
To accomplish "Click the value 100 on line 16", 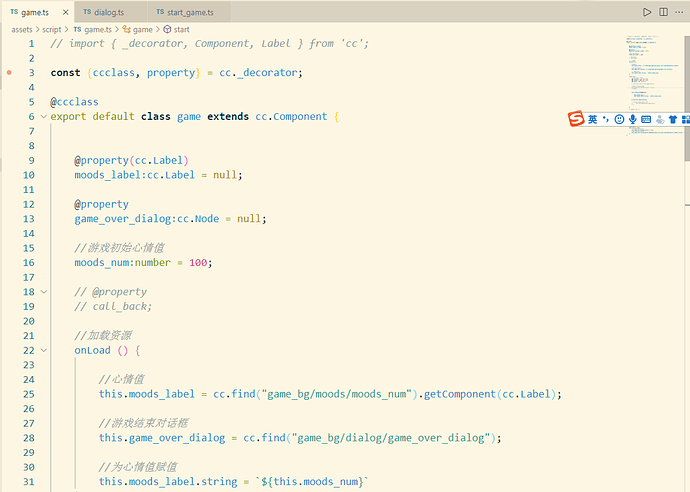I will click(x=198, y=263).
